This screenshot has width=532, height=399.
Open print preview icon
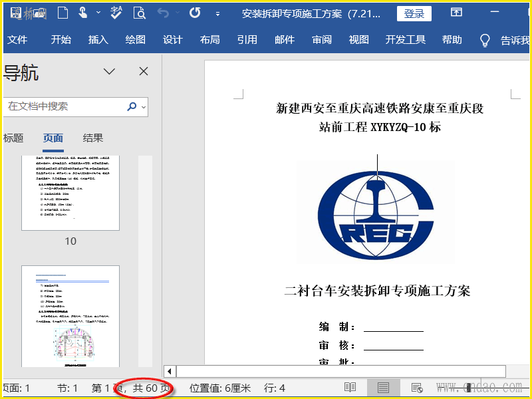pyautogui.click(x=140, y=13)
